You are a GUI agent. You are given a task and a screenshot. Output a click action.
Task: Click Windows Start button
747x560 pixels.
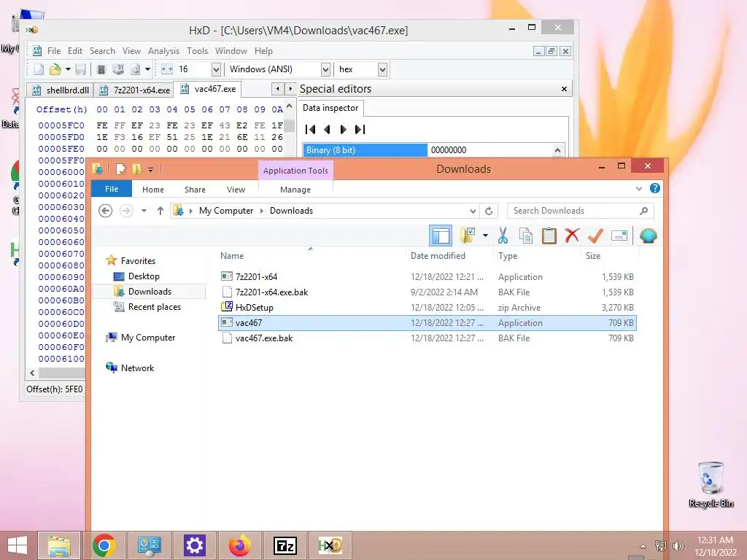(x=18, y=545)
